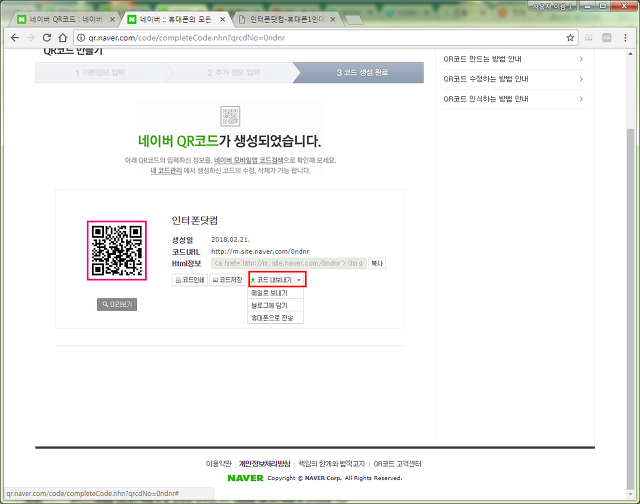Image resolution: width=640 pixels, height=504 pixels.
Task: Click the NAVER logo in footer
Action: 245,478
